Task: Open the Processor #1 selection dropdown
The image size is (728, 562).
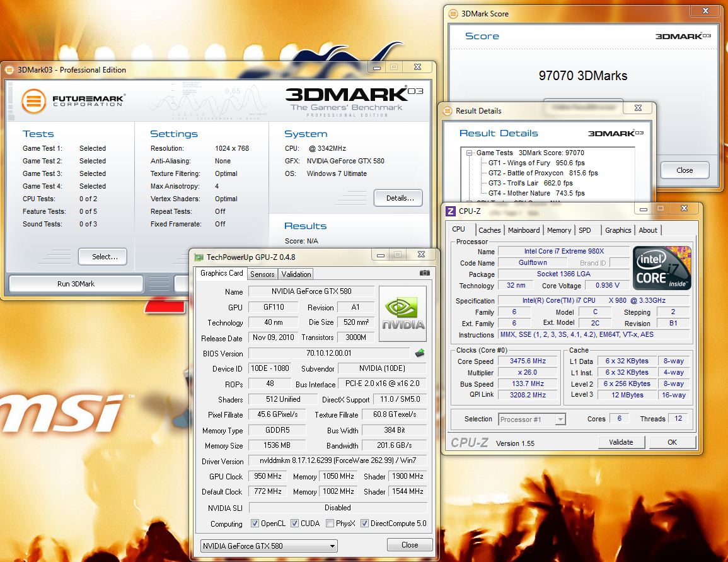Action: [x=532, y=419]
